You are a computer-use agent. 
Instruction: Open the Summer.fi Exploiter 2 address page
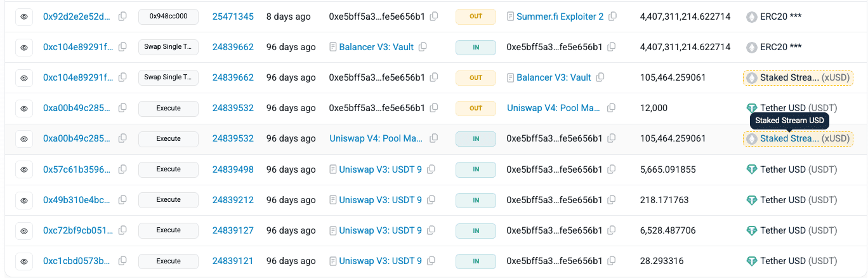[560, 17]
